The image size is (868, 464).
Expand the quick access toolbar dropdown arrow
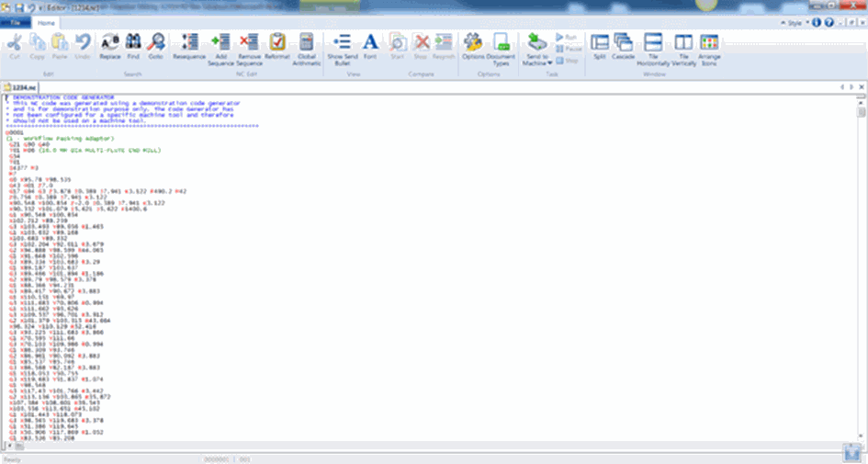click(41, 8)
